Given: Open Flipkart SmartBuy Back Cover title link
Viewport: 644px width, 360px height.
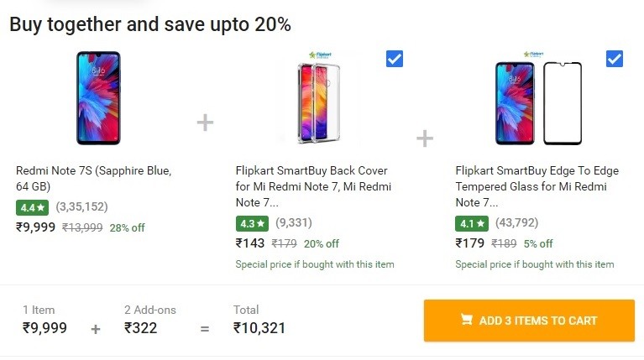Looking at the screenshot, I should (313, 186).
